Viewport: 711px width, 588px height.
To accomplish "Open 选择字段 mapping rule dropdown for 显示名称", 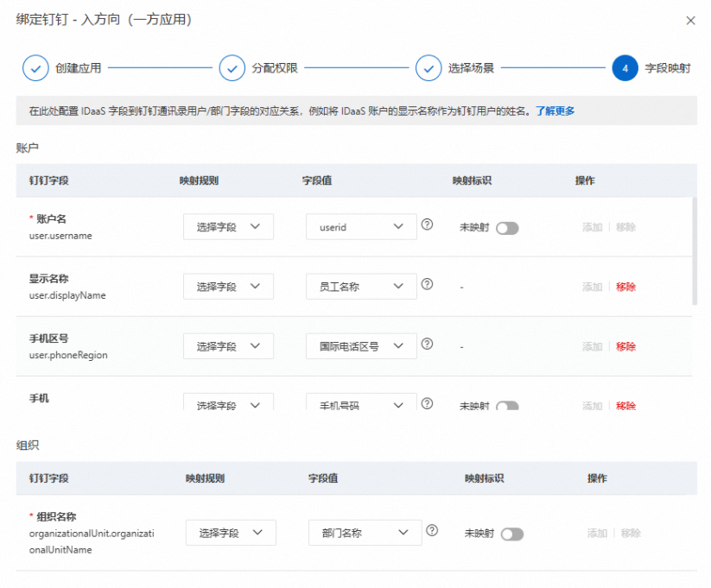I will pyautogui.click(x=229, y=287).
